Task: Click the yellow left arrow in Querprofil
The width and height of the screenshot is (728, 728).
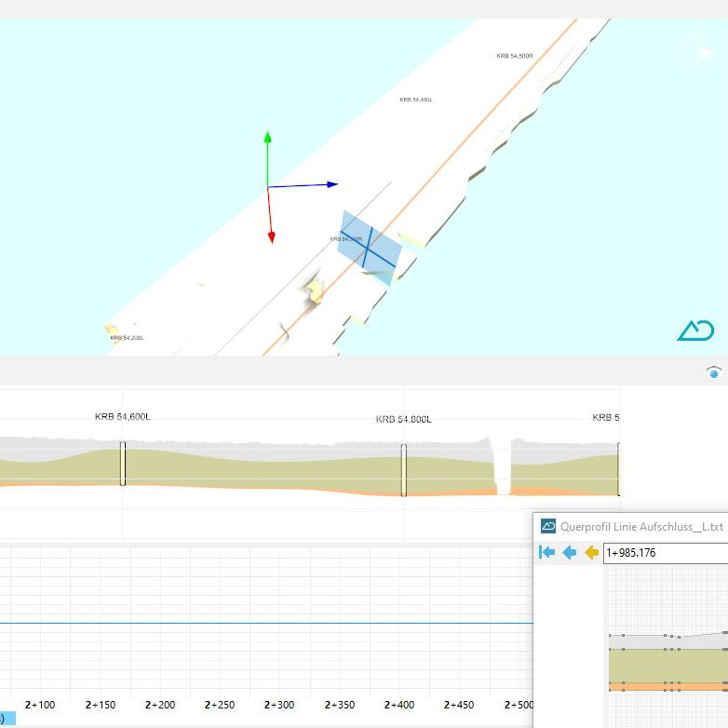Action: pyautogui.click(x=591, y=552)
